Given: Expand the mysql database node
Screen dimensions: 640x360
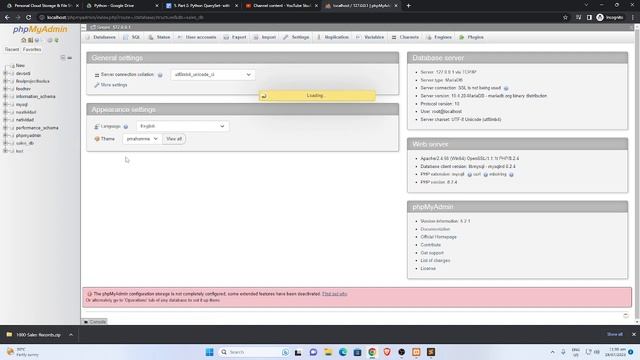Looking at the screenshot, I should pos(5,104).
